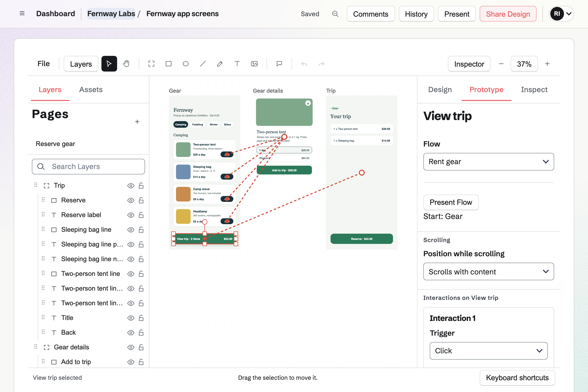This screenshot has width=588, height=392.
Task: Open the hamburger main menu
Action: 22,13
